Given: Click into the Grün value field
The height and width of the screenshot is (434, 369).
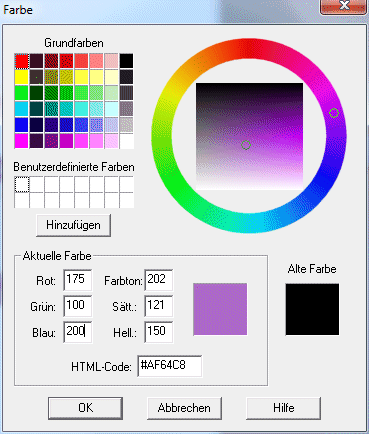Looking at the screenshot, I should [x=78, y=306].
